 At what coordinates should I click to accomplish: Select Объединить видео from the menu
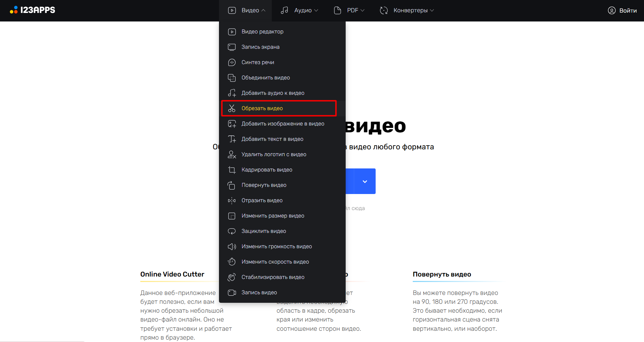coord(266,78)
